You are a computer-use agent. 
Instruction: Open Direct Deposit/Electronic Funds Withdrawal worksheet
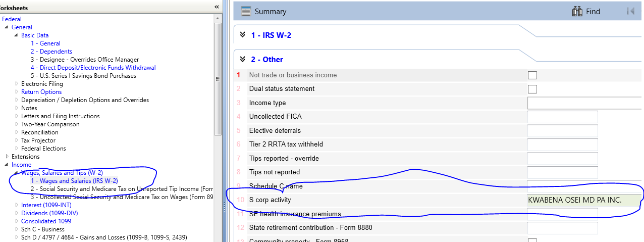[x=93, y=68]
